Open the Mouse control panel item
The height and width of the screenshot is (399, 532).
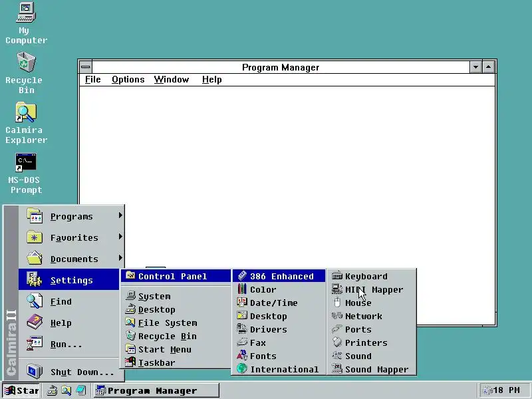click(x=372, y=303)
